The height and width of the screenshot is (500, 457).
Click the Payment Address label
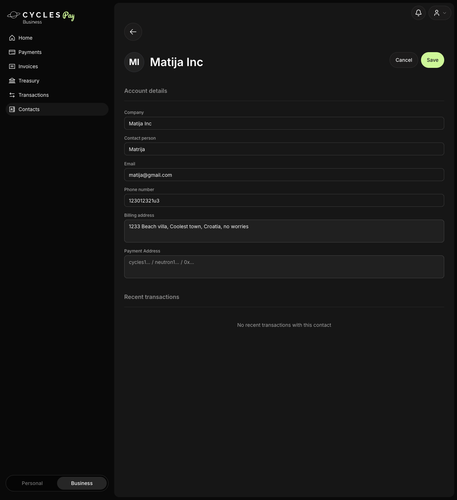tap(142, 251)
